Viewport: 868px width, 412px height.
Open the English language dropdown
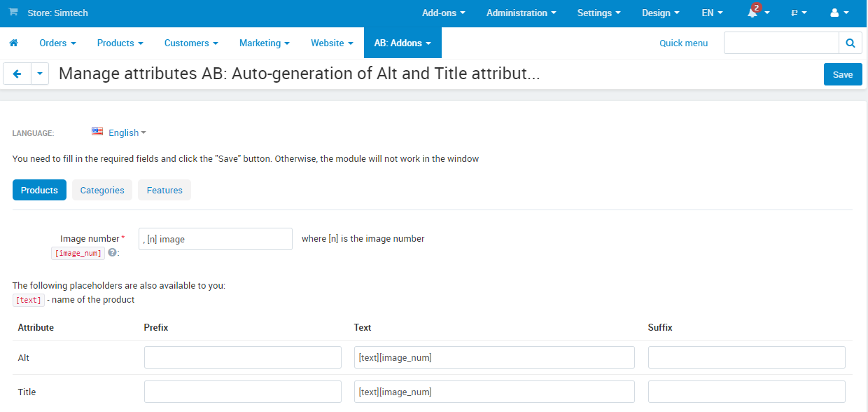pos(126,132)
